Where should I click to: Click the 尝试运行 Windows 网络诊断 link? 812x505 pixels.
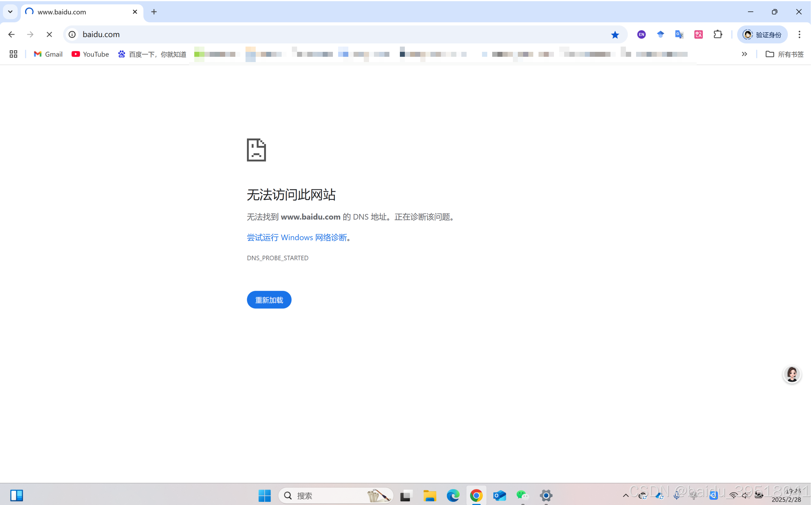coord(296,237)
